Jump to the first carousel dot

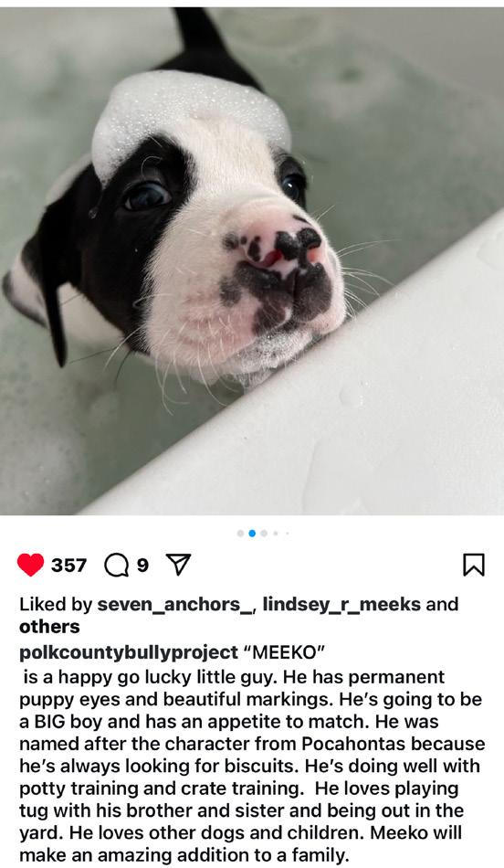coord(240,533)
